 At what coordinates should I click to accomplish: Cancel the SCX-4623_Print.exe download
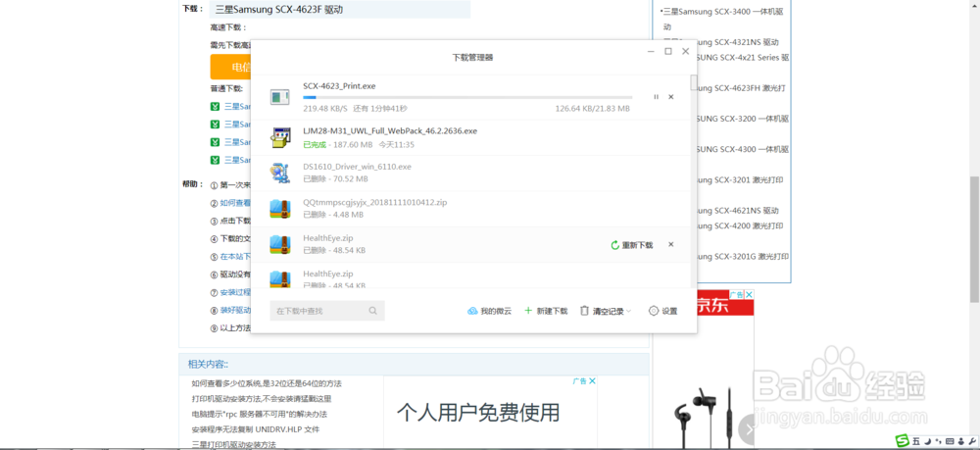(x=670, y=97)
